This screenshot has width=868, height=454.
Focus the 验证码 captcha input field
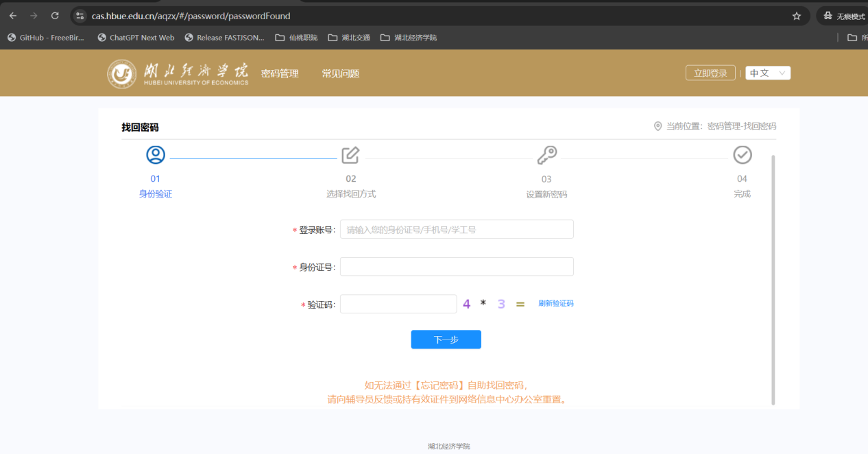(398, 304)
